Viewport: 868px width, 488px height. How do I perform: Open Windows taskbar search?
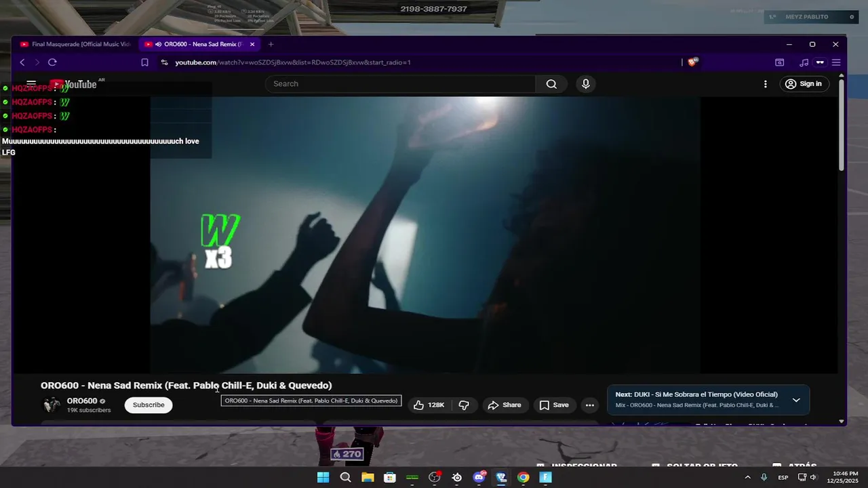click(x=345, y=477)
